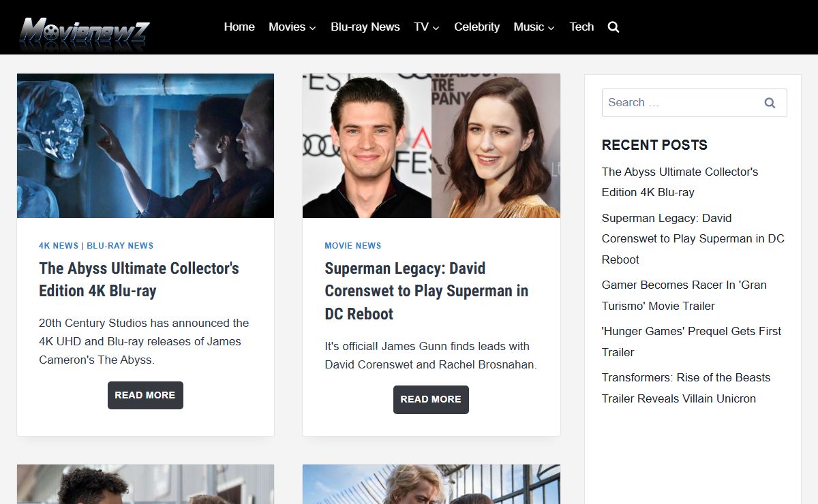Viewport: 818px width, 504px height.
Task: Open recent post Superman Legacy David Corenswet
Action: tap(693, 239)
